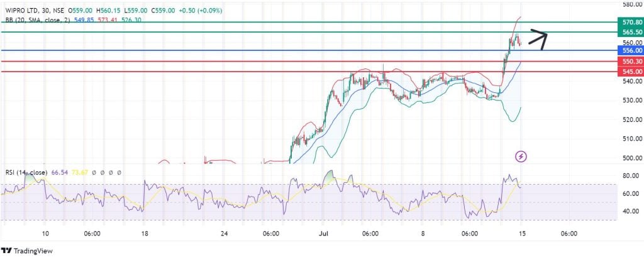Click the change value +0.50 (+0.09%)
This screenshot has width=644, height=260.
(x=201, y=11)
